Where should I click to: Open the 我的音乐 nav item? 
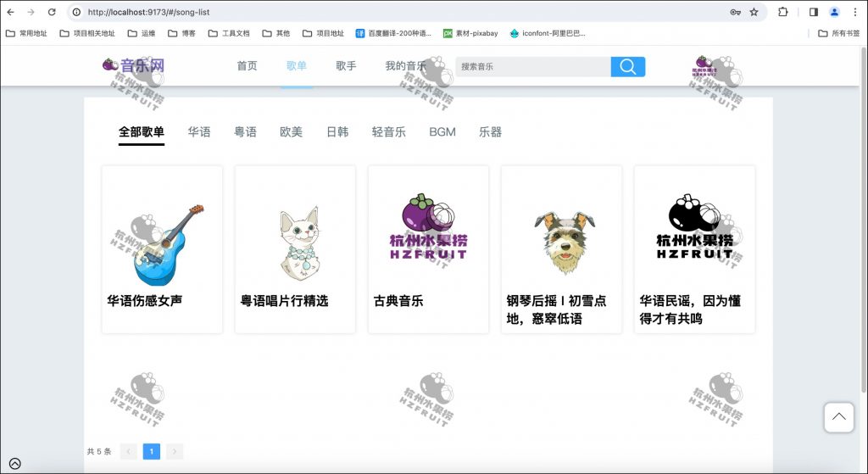[406, 66]
